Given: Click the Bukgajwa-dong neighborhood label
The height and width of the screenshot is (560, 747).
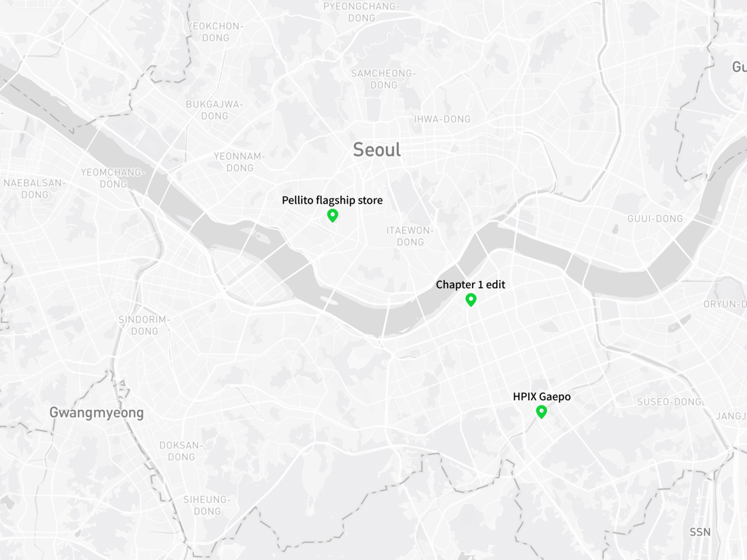Looking at the screenshot, I should pos(214,110).
